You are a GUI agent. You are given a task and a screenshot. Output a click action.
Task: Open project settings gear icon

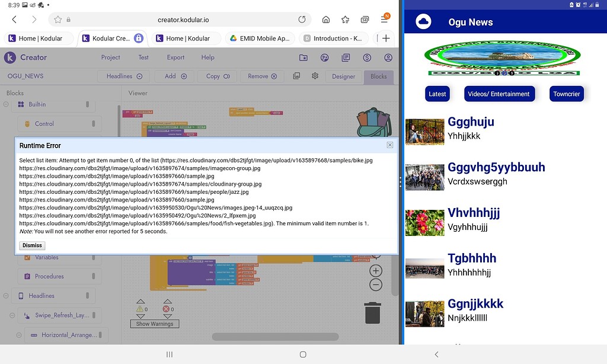click(x=315, y=76)
